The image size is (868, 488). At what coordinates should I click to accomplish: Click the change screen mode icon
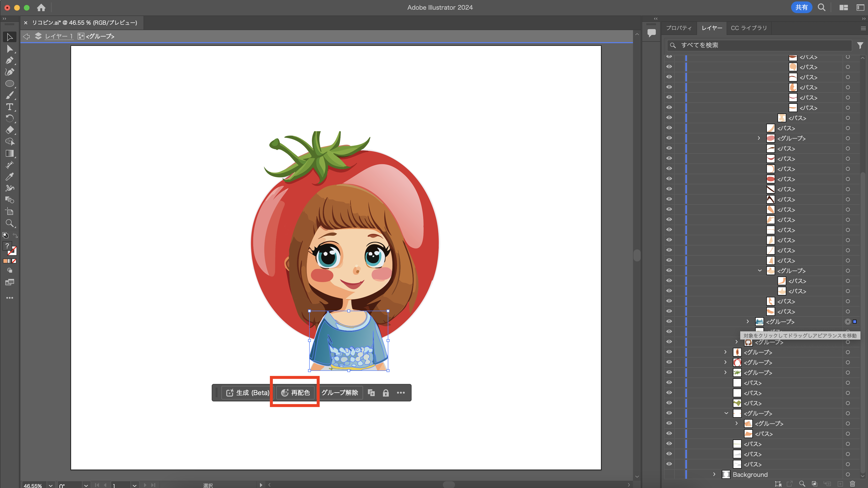pyautogui.click(x=9, y=282)
